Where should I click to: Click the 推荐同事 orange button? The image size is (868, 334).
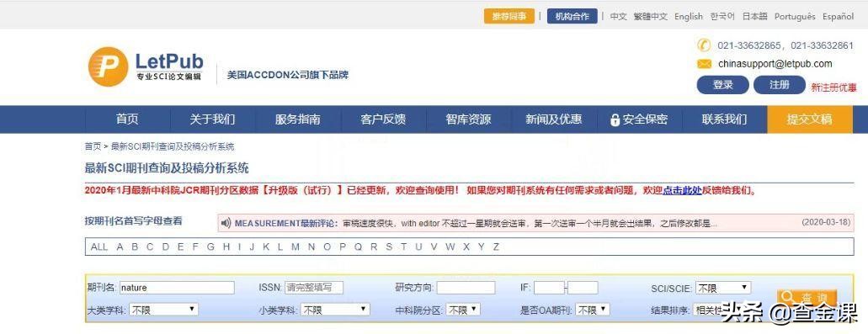click(x=509, y=17)
